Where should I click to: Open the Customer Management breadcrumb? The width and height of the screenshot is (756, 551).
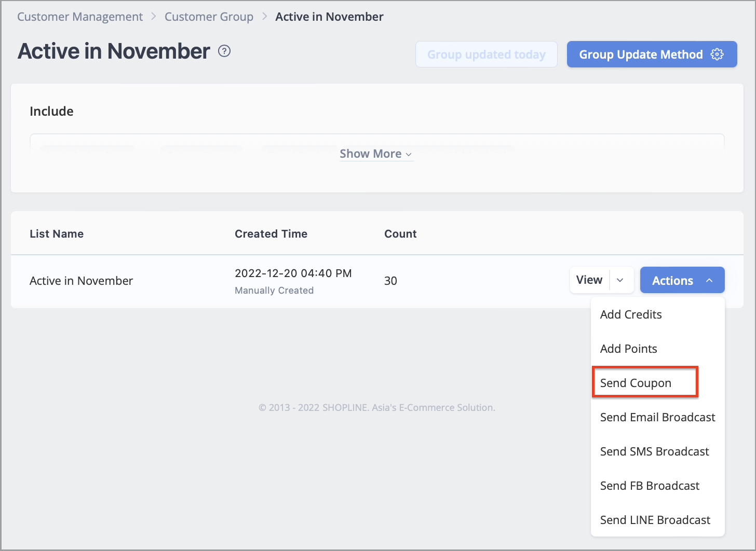coord(80,17)
